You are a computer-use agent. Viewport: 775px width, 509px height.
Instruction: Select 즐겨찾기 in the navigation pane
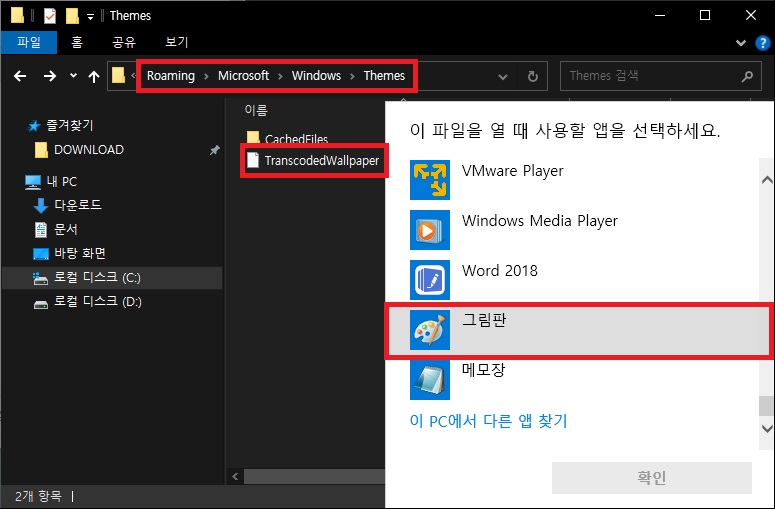(70, 126)
